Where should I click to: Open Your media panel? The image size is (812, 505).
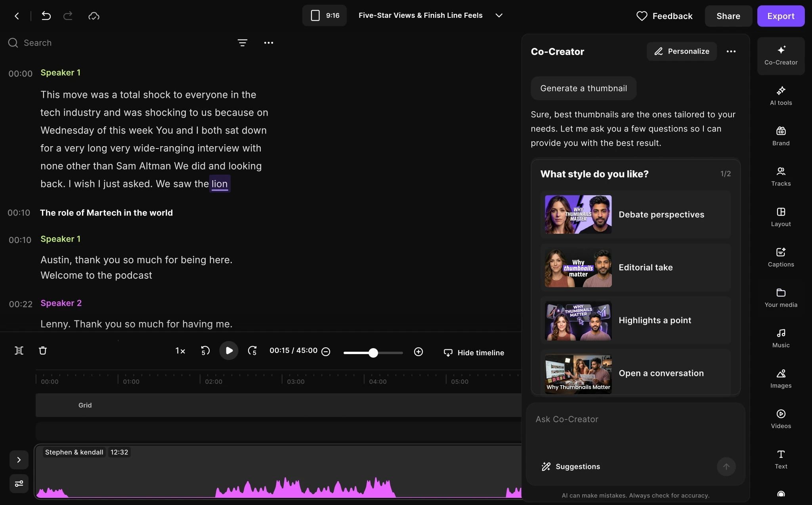click(x=781, y=298)
